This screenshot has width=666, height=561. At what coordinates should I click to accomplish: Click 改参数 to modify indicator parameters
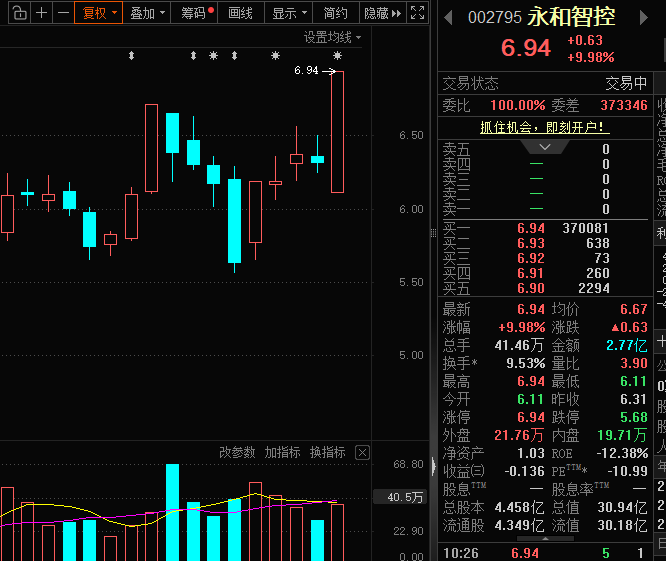(237, 453)
